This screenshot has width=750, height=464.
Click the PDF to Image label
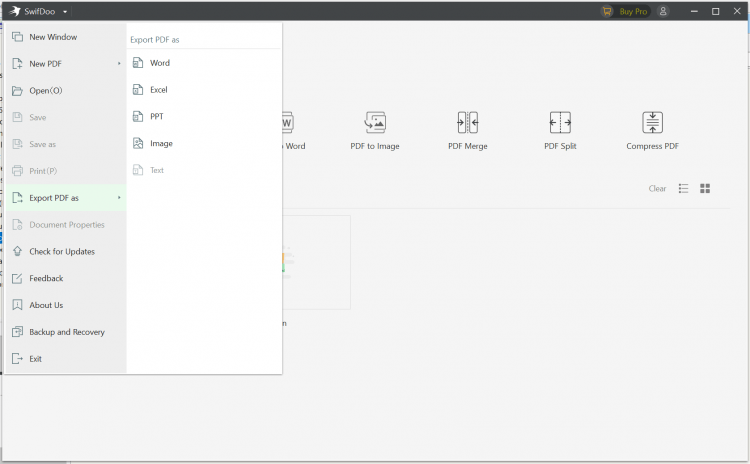click(x=375, y=146)
